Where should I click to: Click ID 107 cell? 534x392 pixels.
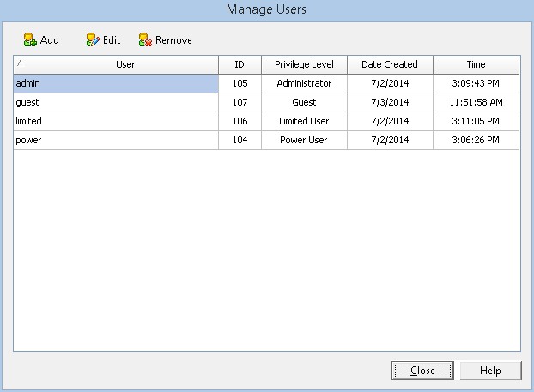pyautogui.click(x=240, y=102)
